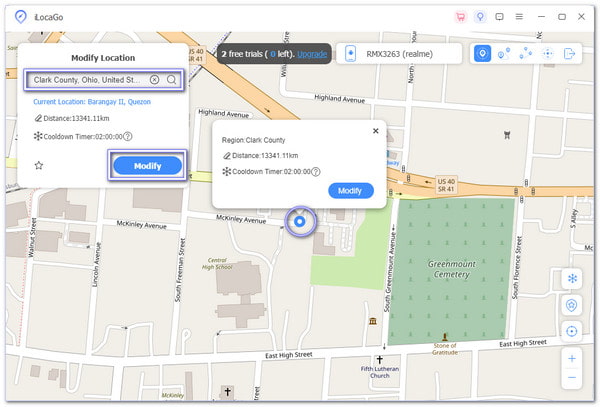Click Cooldown Timer help icon in Modify Location panel

(128, 137)
